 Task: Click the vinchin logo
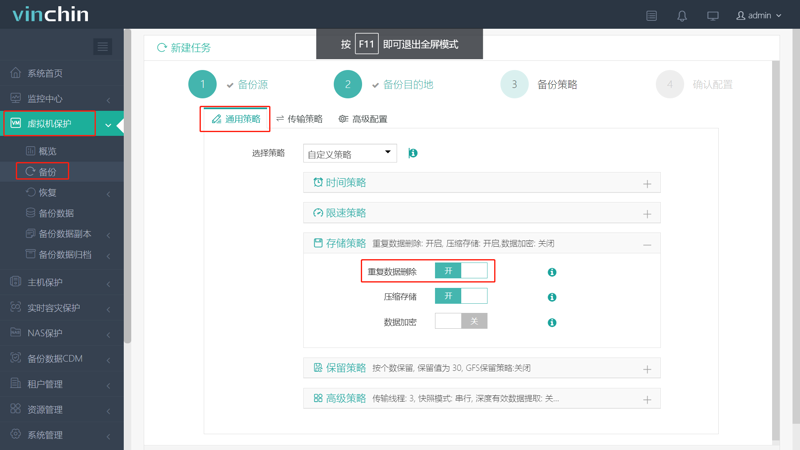51,14
